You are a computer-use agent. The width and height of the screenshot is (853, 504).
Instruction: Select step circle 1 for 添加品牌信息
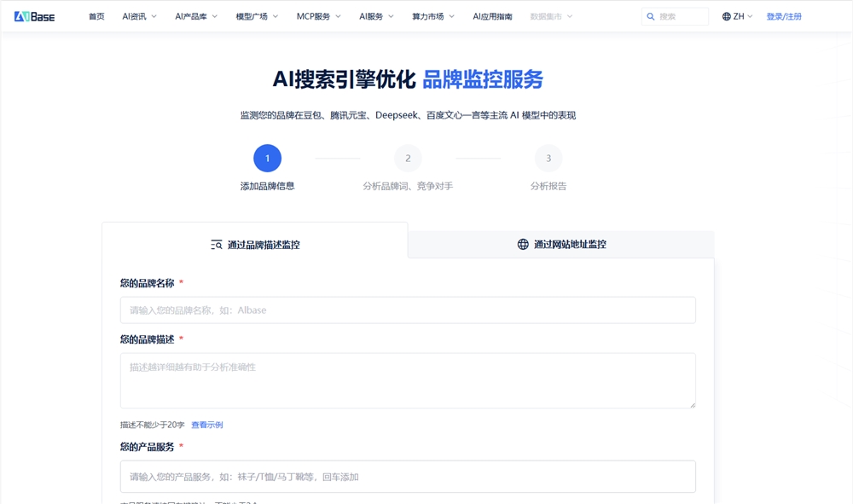click(x=267, y=158)
